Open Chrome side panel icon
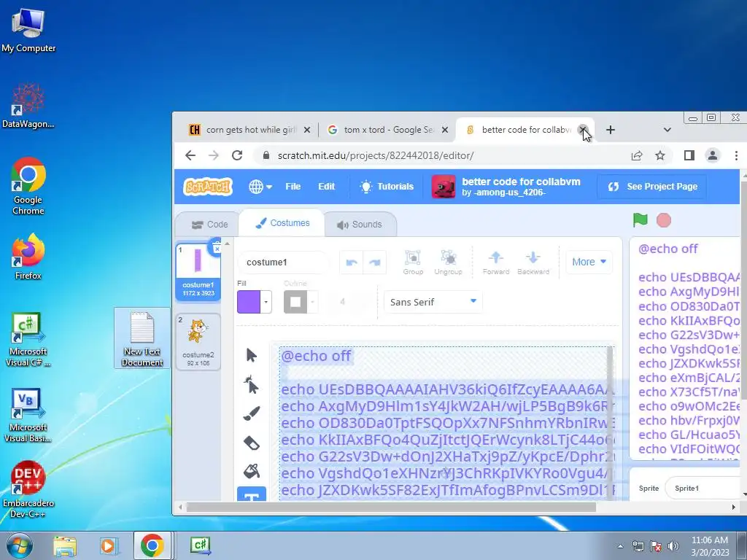Viewport: 747px width, 560px height. tap(689, 155)
